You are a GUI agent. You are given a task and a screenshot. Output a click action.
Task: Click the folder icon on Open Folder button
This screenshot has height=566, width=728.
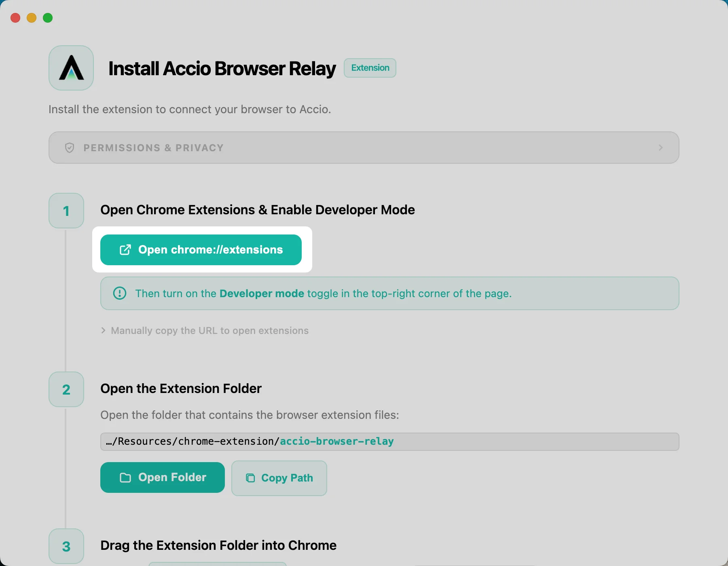(125, 478)
